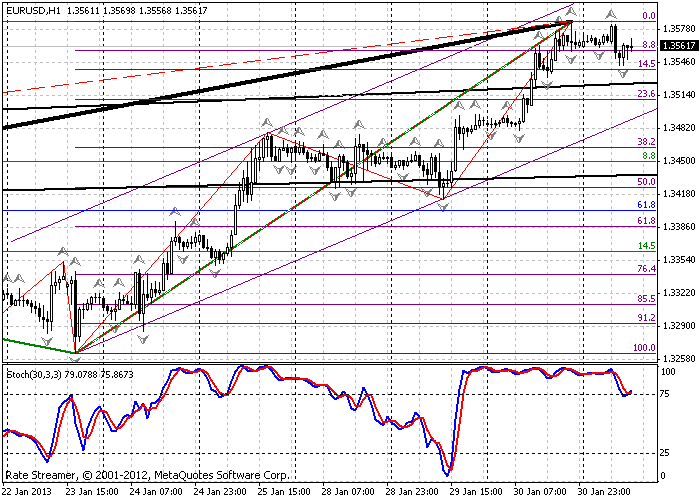This screenshot has width=700, height=500.
Task: Click the 1.33540 price axis label
Action: click(x=679, y=260)
